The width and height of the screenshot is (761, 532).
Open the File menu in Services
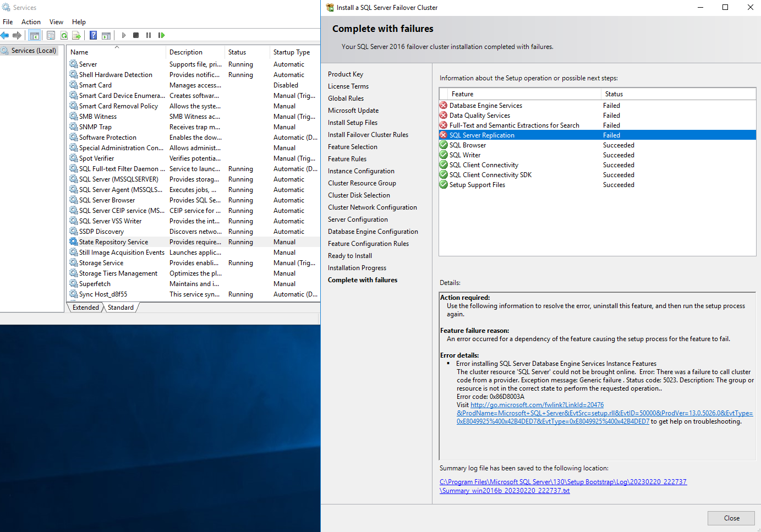(x=8, y=22)
